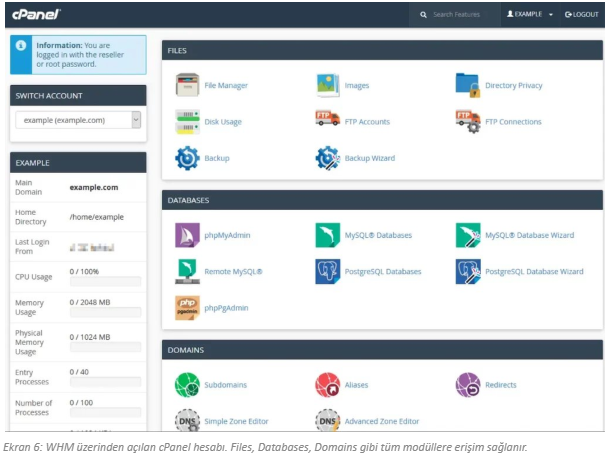Collapse the FILES section header
Screen dimensions: 612x470
pyautogui.click(x=382, y=50)
